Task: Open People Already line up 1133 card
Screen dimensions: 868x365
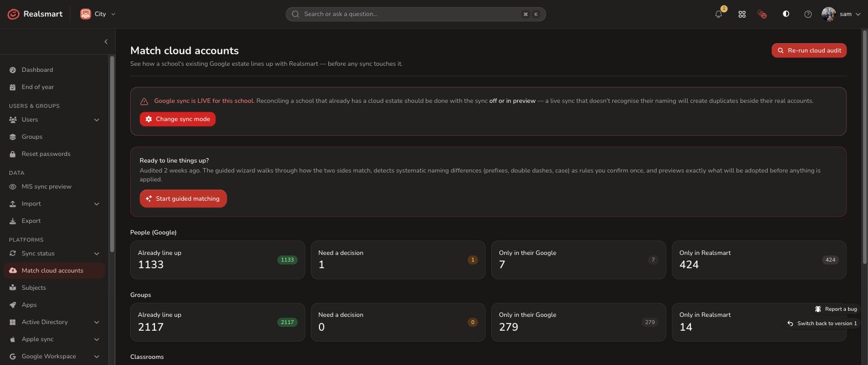Action: point(218,260)
